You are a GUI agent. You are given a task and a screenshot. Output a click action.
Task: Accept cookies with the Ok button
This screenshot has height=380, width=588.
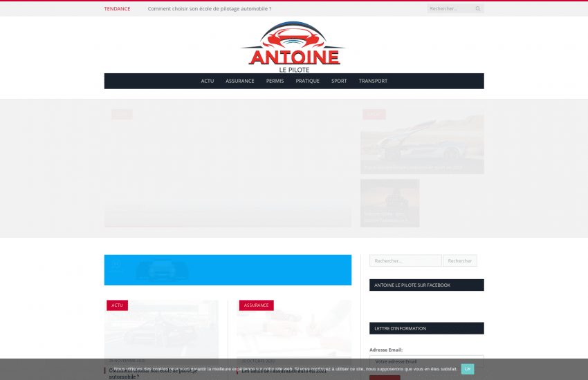point(467,369)
